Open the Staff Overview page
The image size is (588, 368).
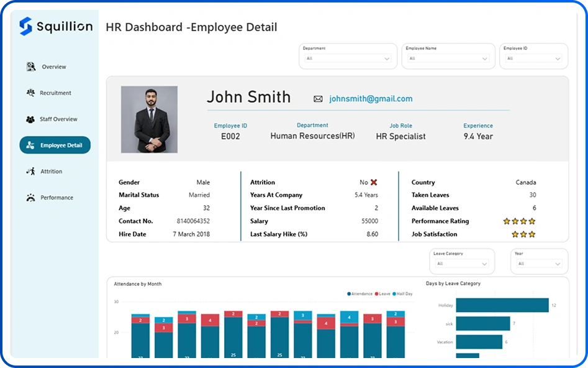58,119
